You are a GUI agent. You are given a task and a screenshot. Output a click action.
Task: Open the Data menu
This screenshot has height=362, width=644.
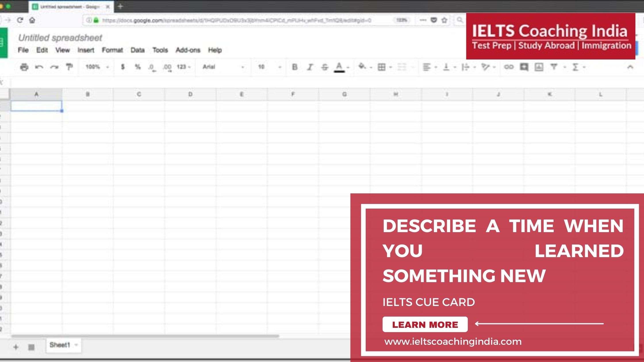(137, 50)
